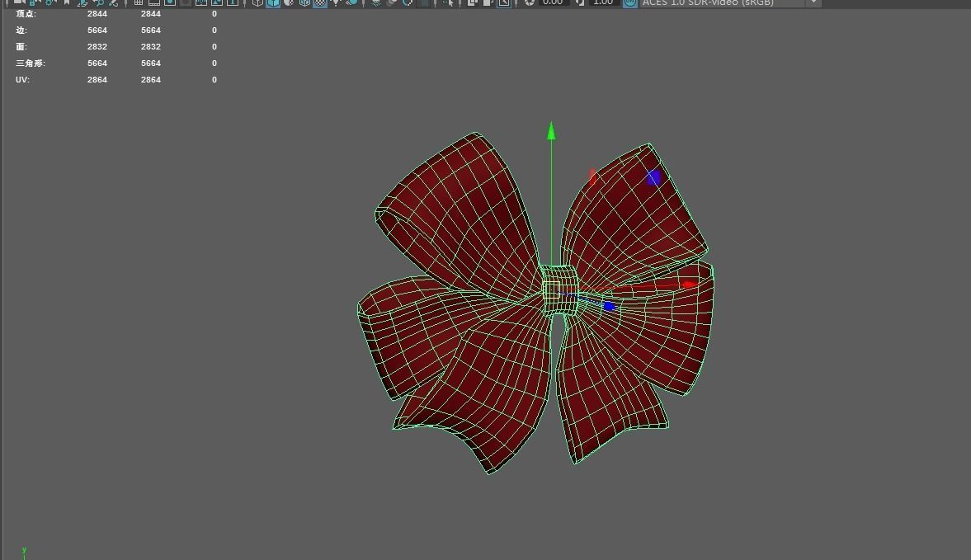Click the 面 face count label
This screenshot has width=971, height=560.
pyautogui.click(x=21, y=47)
